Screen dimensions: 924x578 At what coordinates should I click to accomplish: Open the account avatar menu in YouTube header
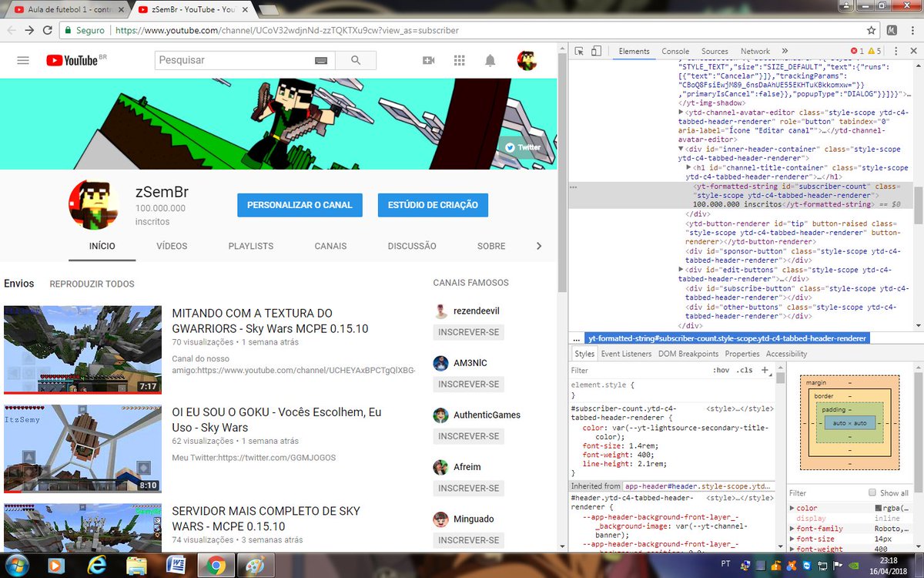(x=527, y=60)
